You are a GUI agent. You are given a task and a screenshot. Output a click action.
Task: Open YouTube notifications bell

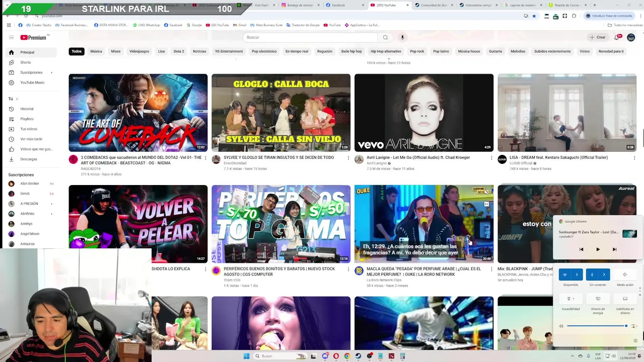[x=617, y=37]
